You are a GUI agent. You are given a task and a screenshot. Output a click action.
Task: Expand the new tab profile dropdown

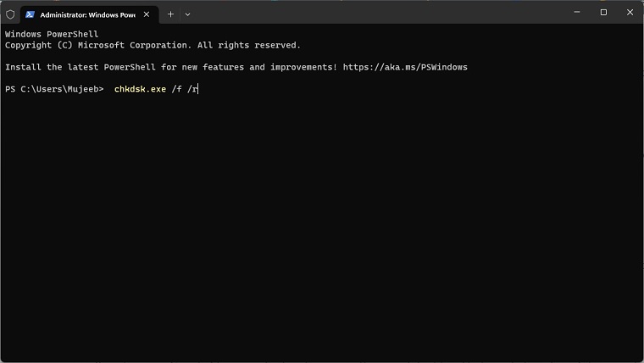[x=187, y=14]
